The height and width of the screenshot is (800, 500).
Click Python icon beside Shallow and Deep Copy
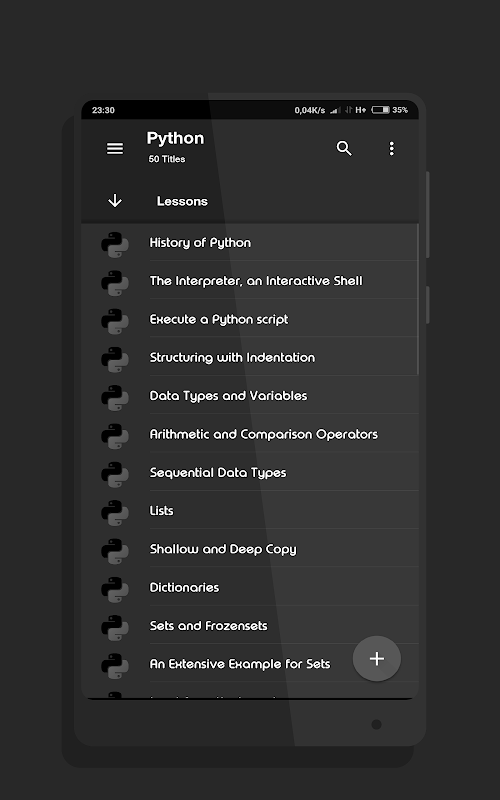pos(115,551)
